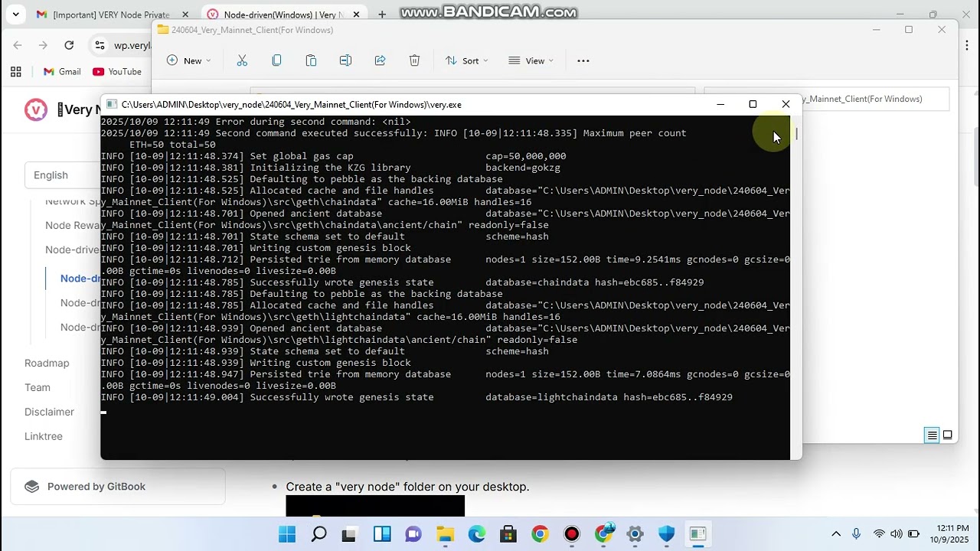Click the very.exe console title bar icon

(x=112, y=104)
